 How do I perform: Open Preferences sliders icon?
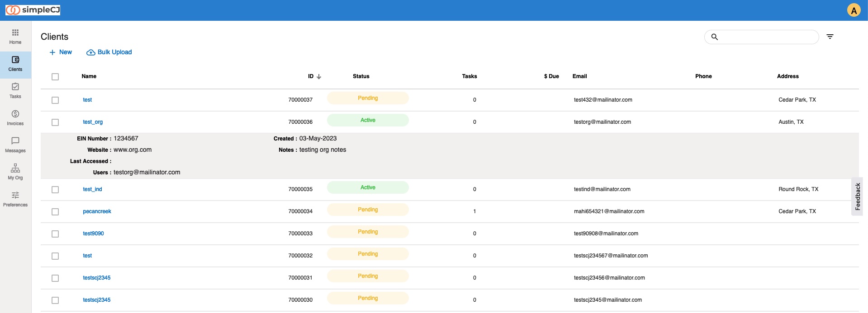(x=15, y=195)
